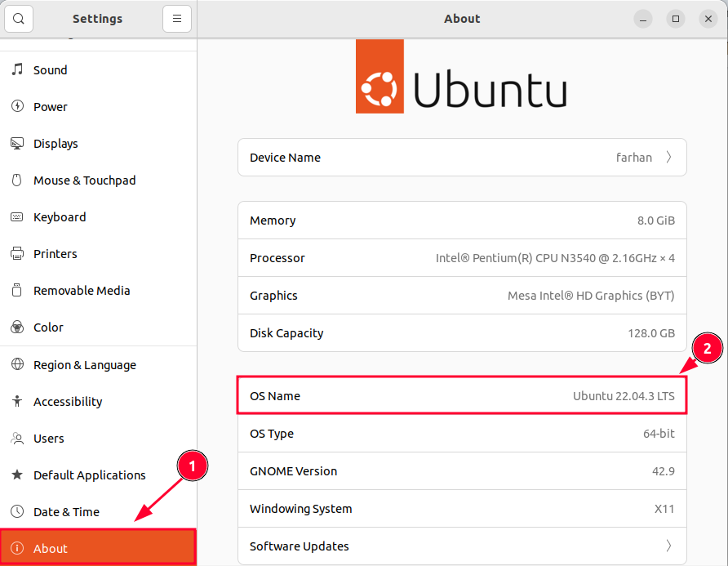
Task: Expand Software Updates row chevron
Action: [x=668, y=546]
